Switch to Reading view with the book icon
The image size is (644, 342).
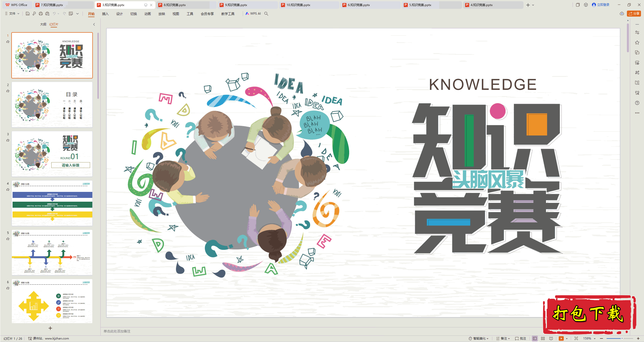551,338
